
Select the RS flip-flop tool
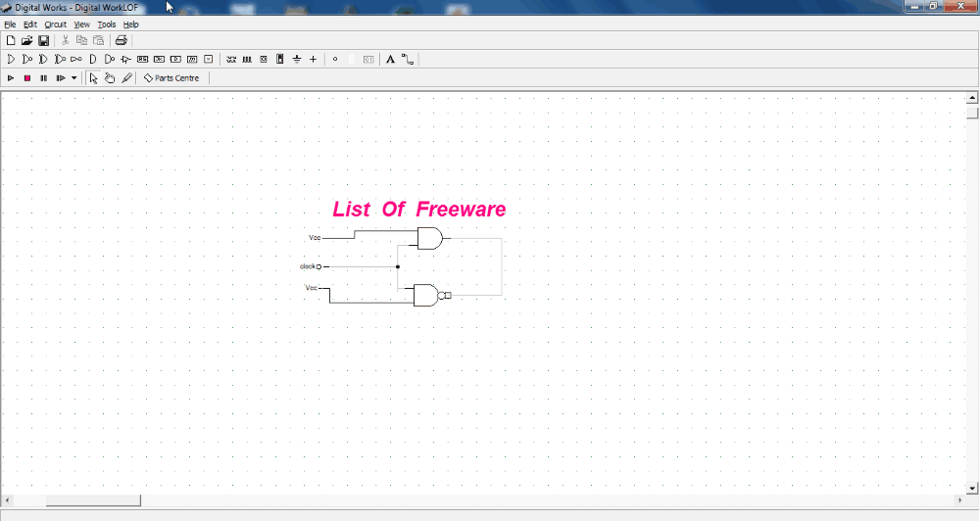point(142,60)
